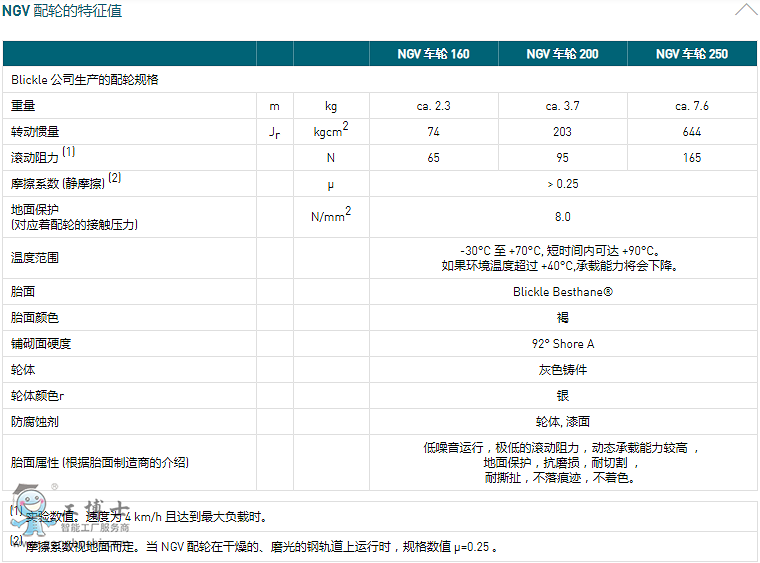Click the 温度范围 row label
This screenshot has height=563, width=760.
[36, 258]
